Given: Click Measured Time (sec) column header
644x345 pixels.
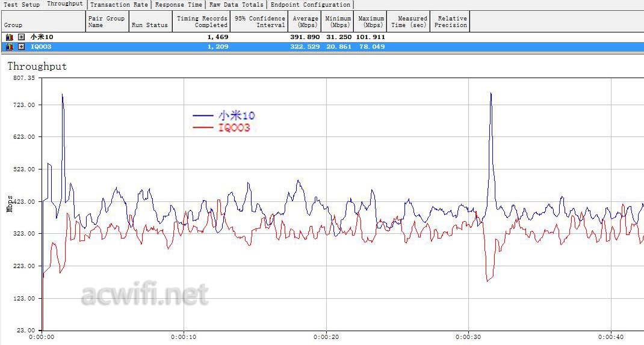Looking at the screenshot, I should click(409, 21).
